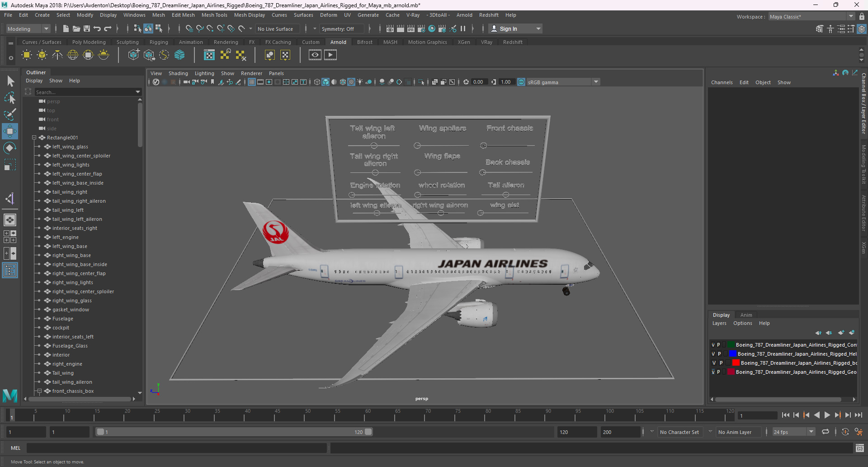
Task: Click the Arnold volume shelf icon
Action: pos(179,55)
